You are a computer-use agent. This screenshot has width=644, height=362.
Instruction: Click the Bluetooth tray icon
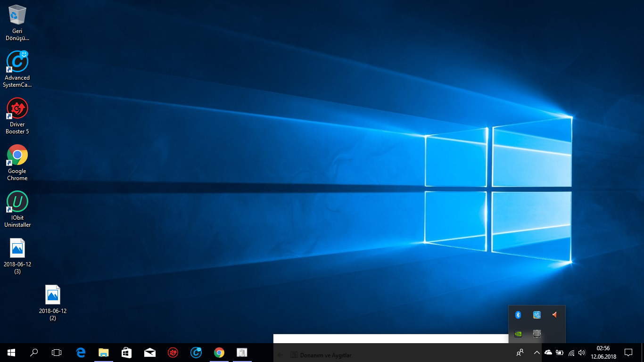[x=518, y=315]
